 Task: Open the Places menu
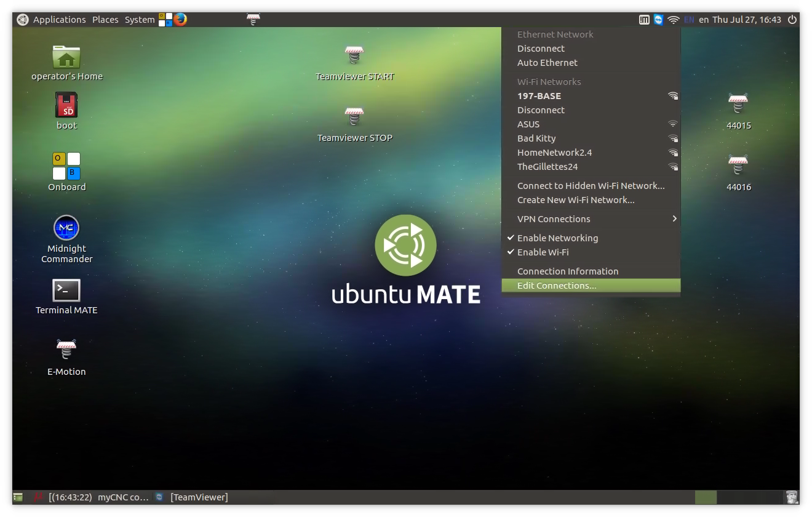[x=105, y=20]
